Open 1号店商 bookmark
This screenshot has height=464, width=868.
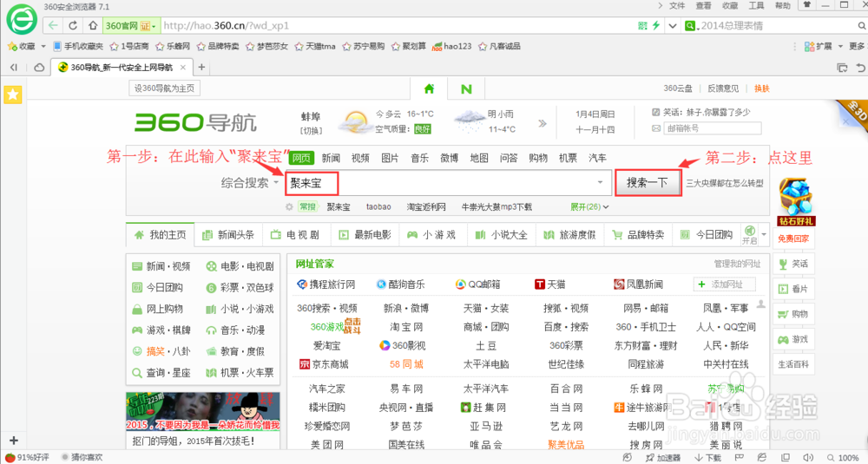click(129, 47)
